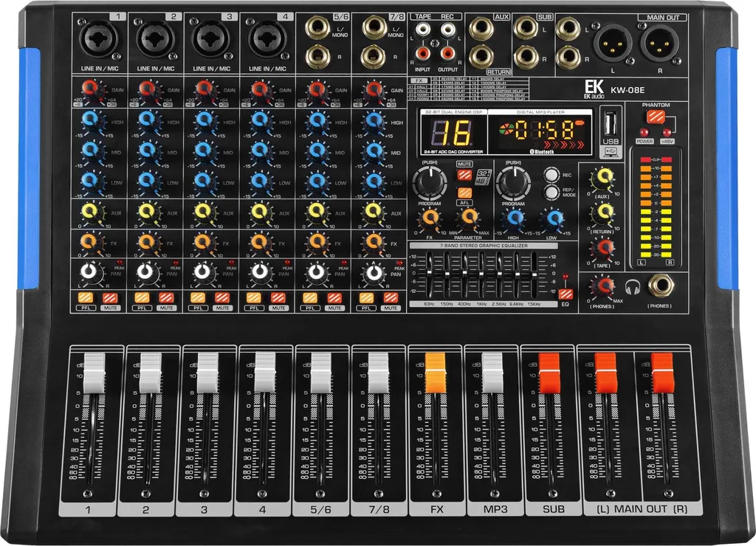Push the MP3 player Program knob
The height and width of the screenshot is (546, 756).
pyautogui.click(x=513, y=183)
